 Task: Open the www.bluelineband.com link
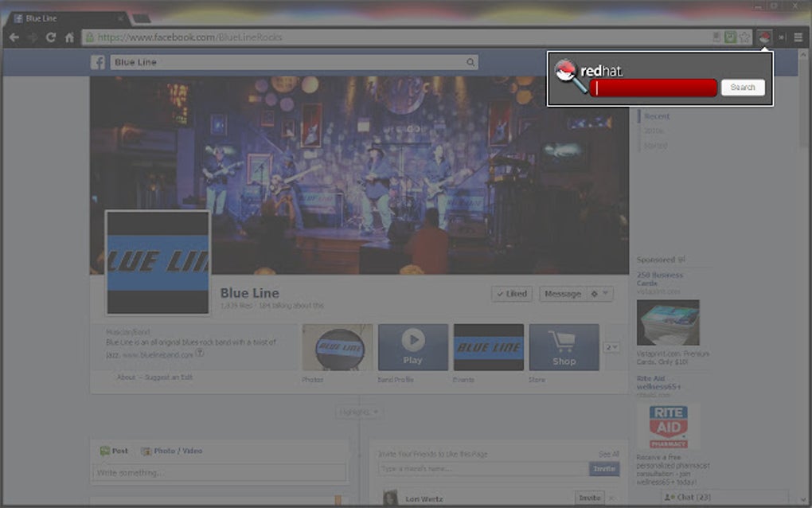point(158,355)
